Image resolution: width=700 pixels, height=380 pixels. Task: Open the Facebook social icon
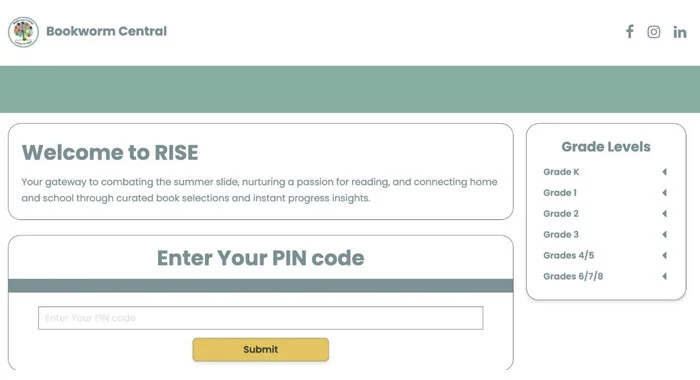click(x=629, y=32)
